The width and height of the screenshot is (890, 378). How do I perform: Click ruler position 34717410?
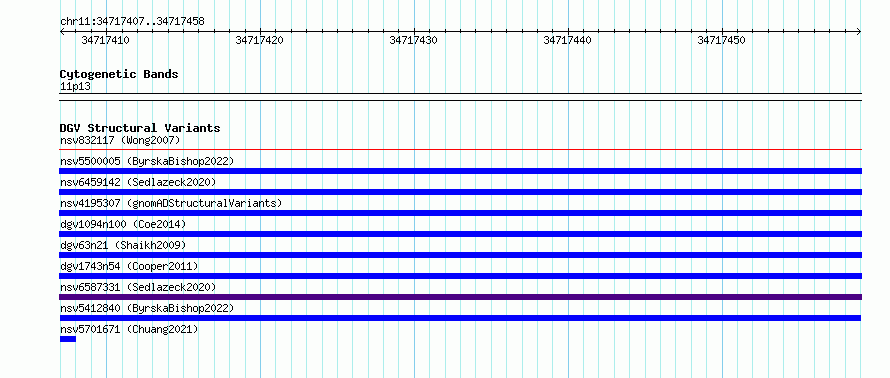[x=106, y=40]
